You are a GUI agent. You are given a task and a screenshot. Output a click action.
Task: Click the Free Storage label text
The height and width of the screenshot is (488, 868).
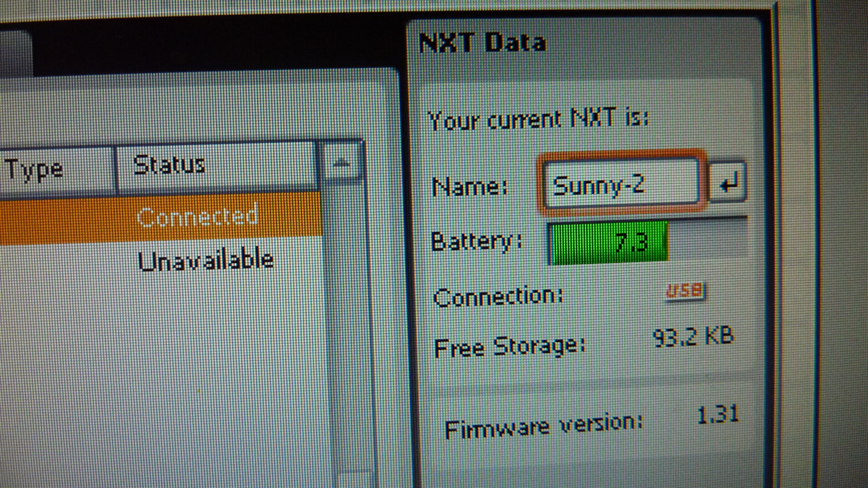tap(509, 347)
